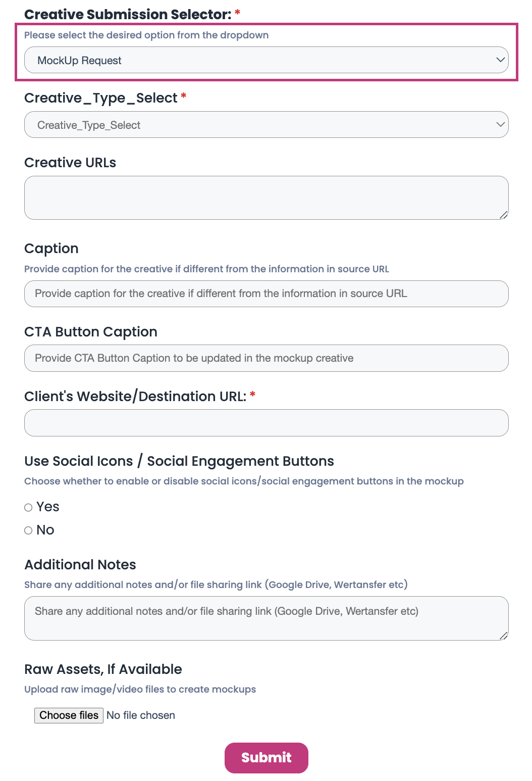Select the Yes radio button for social icons
The width and height of the screenshot is (532, 781).
coord(29,508)
